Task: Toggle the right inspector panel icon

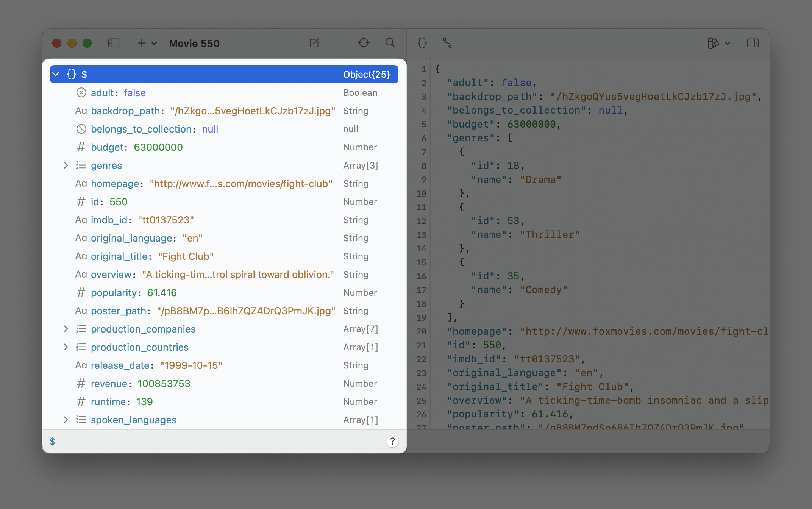Action: click(753, 43)
